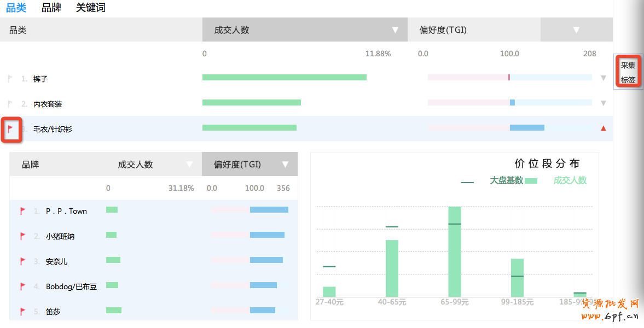The width and height of the screenshot is (644, 328).
Task: Click the 采集标签 button
Action: [628, 73]
